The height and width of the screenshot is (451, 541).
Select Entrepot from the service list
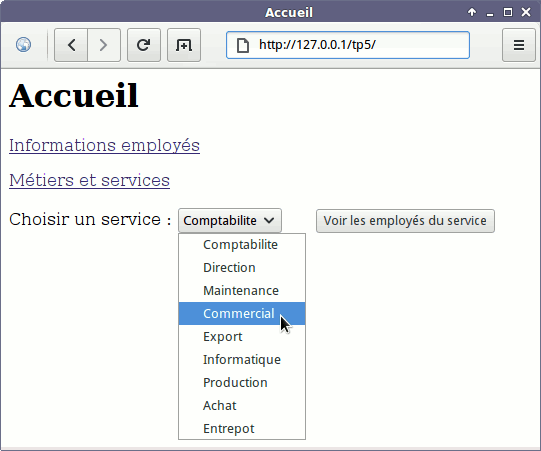pyautogui.click(x=242, y=429)
